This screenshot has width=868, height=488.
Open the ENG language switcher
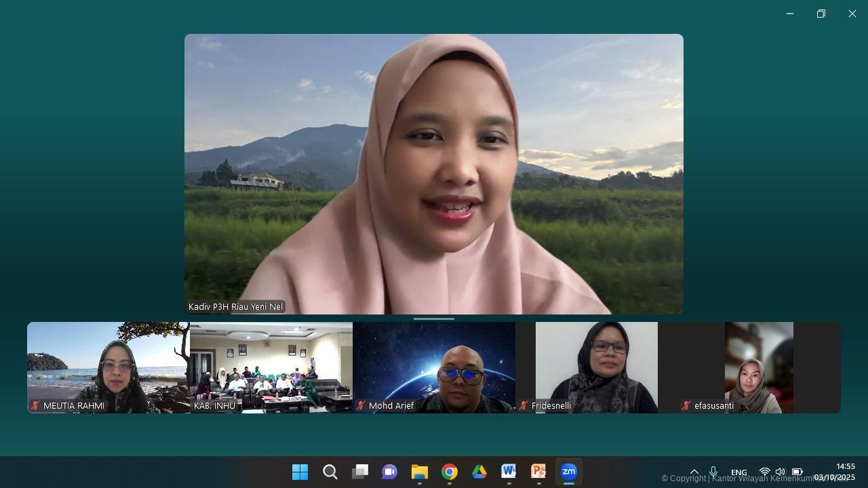739,472
